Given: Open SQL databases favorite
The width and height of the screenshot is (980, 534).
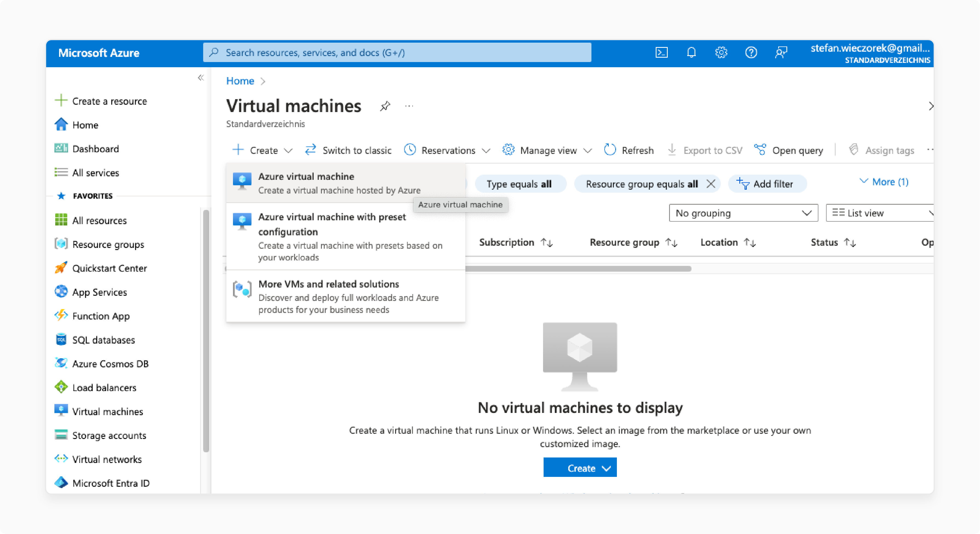Looking at the screenshot, I should 95,340.
